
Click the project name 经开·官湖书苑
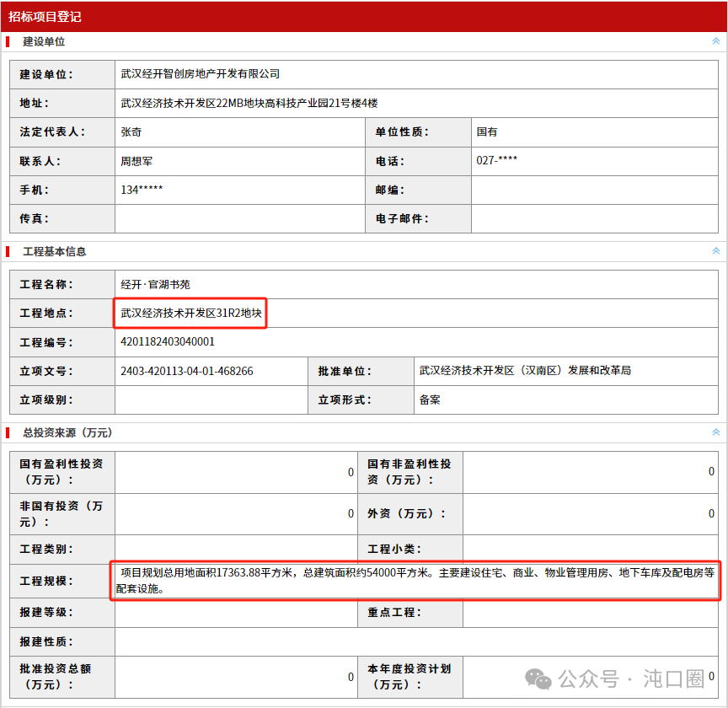[x=155, y=284]
